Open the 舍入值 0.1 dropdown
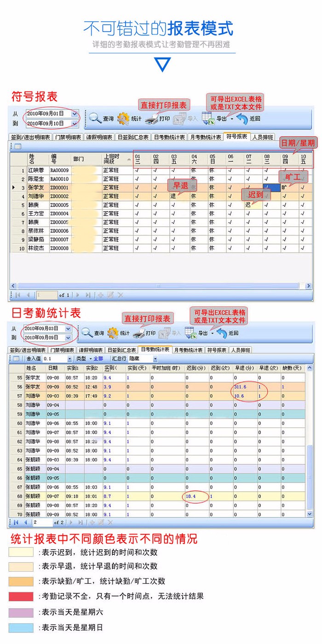The image size is (322, 644). click(70, 358)
